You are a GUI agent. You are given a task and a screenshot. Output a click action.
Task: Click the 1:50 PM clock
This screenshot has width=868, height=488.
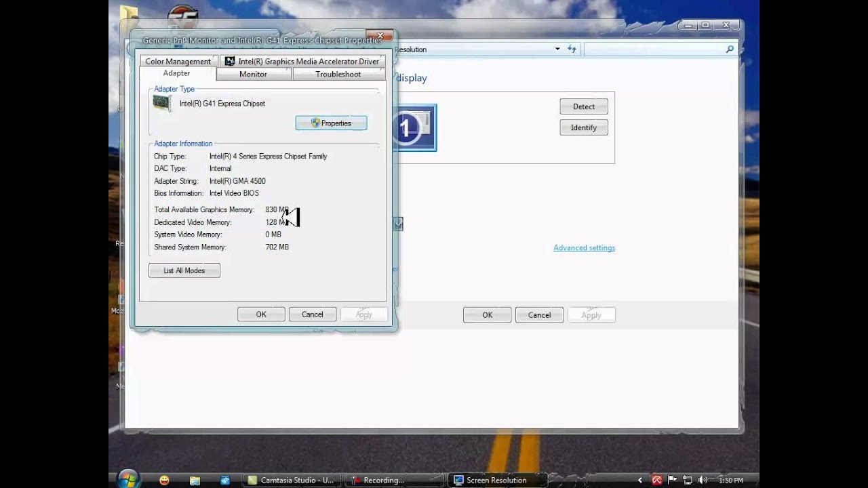click(731, 480)
